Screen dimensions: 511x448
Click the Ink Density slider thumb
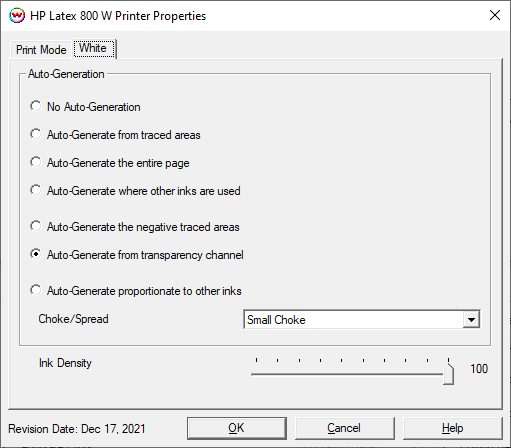448,373
